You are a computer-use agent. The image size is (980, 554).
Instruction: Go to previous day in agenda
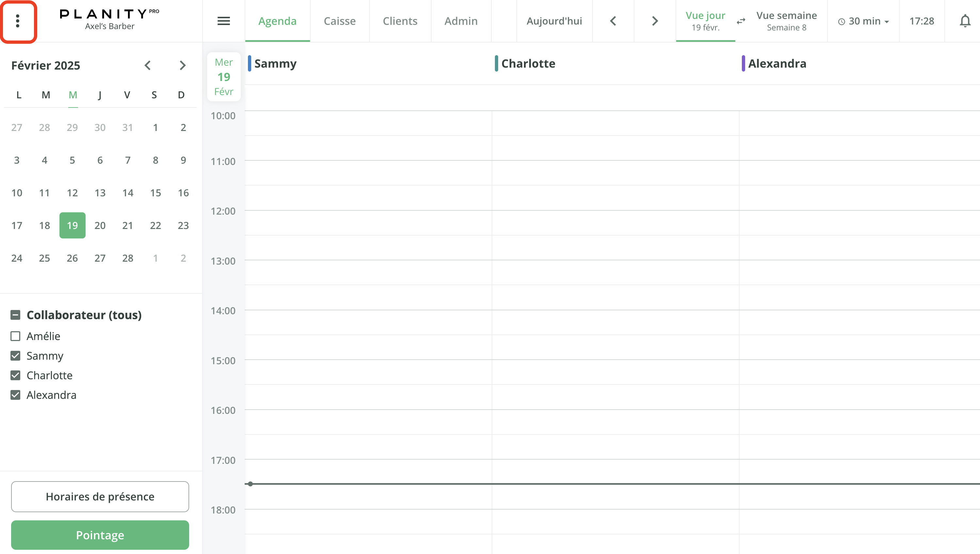tap(613, 21)
